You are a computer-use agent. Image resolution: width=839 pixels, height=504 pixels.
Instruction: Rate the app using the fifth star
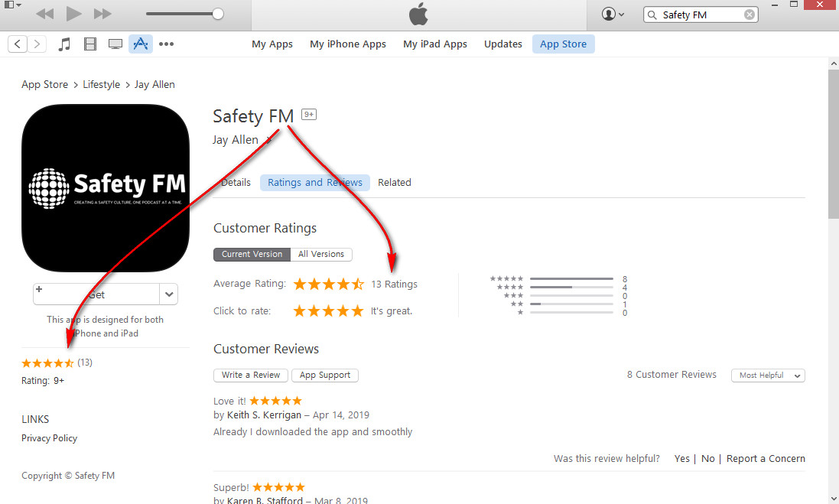[x=357, y=311]
